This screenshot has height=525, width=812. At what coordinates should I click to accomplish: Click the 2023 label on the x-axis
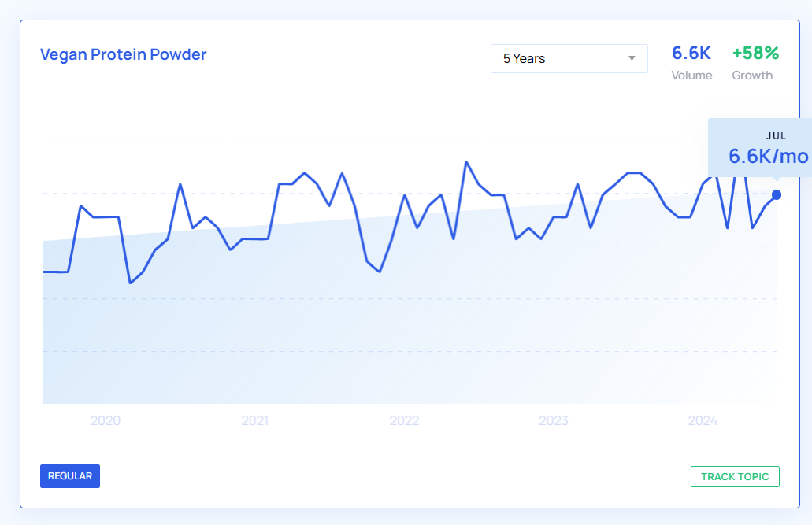click(553, 421)
